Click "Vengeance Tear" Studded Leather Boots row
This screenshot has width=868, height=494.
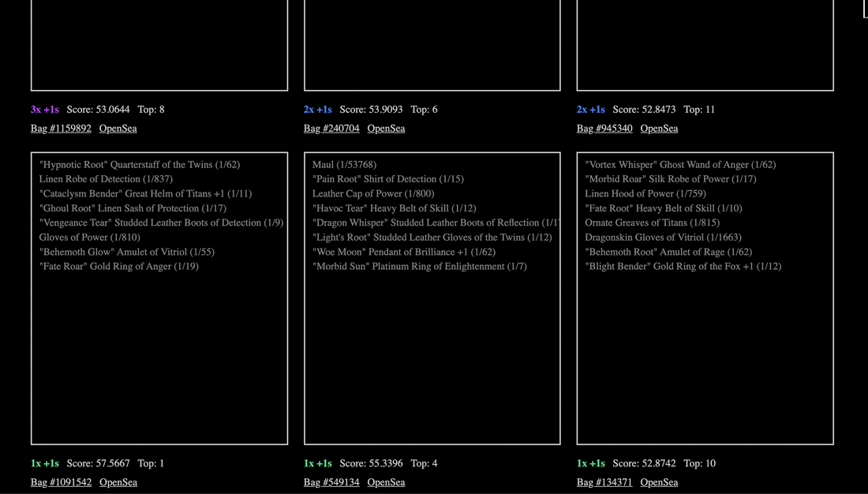coord(161,223)
